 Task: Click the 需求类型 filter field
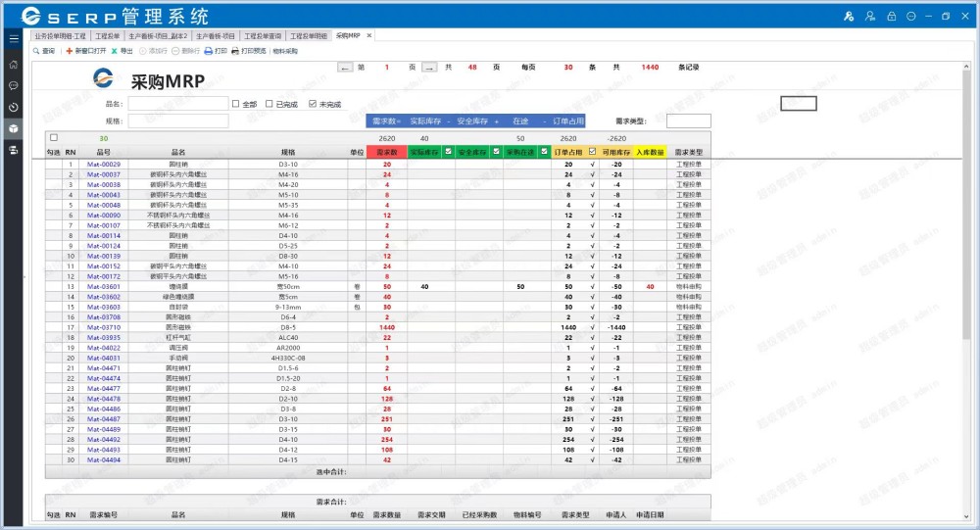coord(688,121)
